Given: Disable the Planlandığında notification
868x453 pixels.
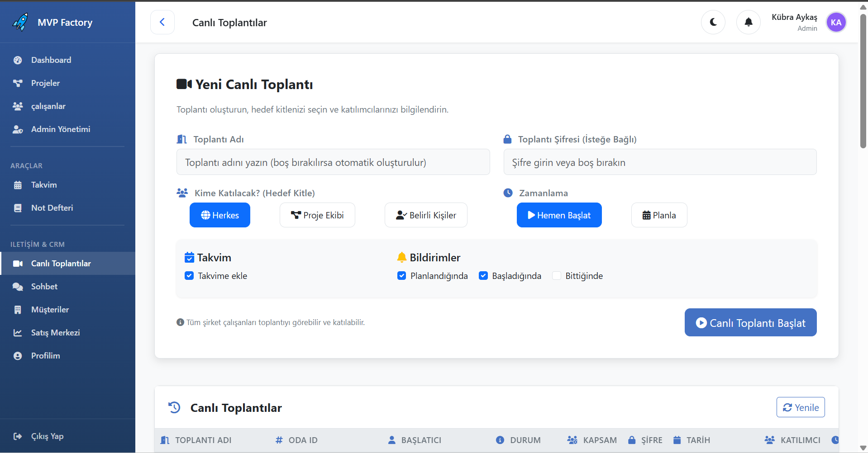Looking at the screenshot, I should pyautogui.click(x=401, y=275).
